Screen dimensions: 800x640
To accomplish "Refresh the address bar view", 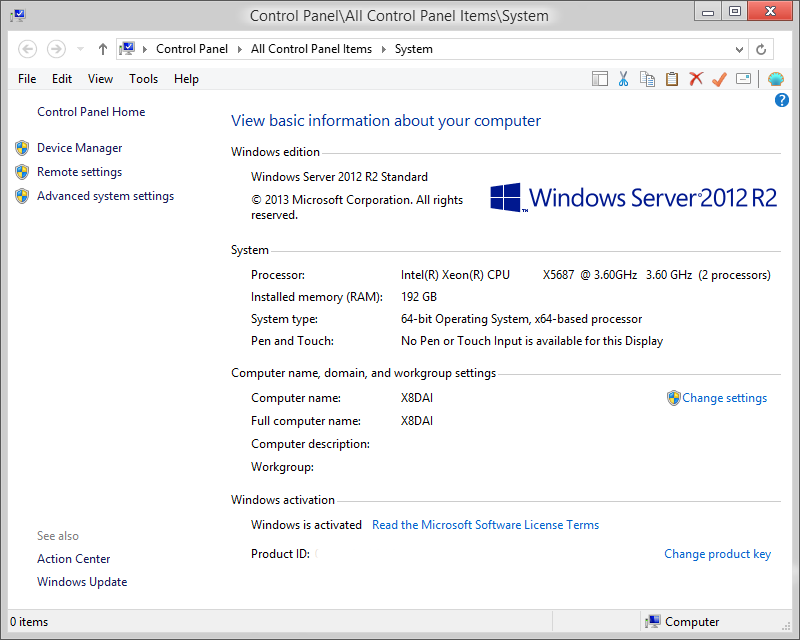I will pyautogui.click(x=761, y=49).
